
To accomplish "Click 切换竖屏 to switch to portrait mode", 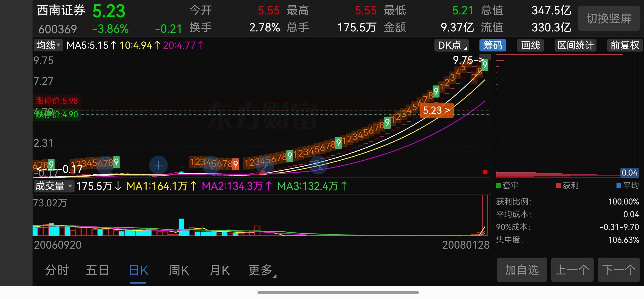I will (x=608, y=18).
